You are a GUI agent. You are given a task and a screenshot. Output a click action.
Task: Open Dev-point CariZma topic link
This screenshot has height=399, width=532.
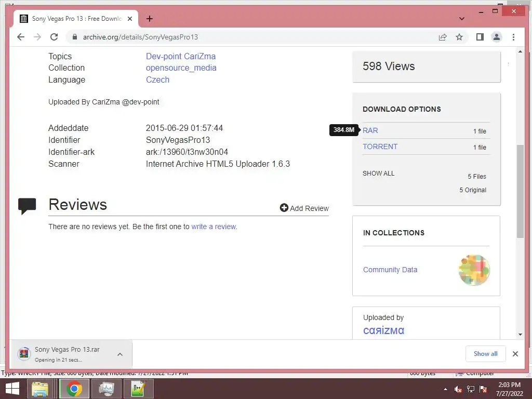click(x=181, y=56)
